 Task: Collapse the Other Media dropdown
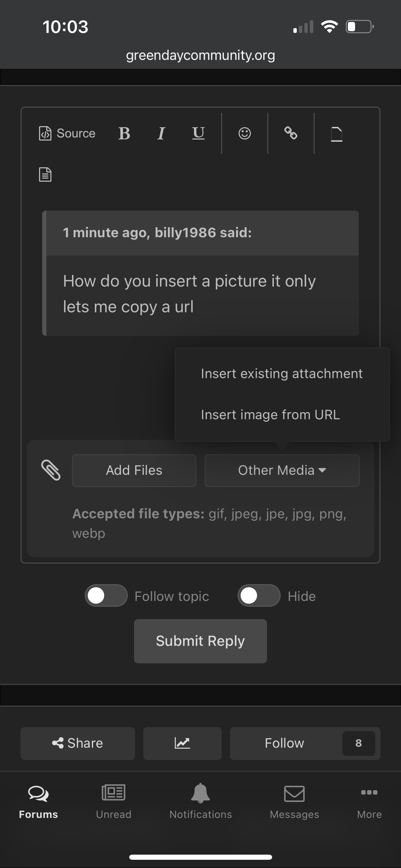282,470
